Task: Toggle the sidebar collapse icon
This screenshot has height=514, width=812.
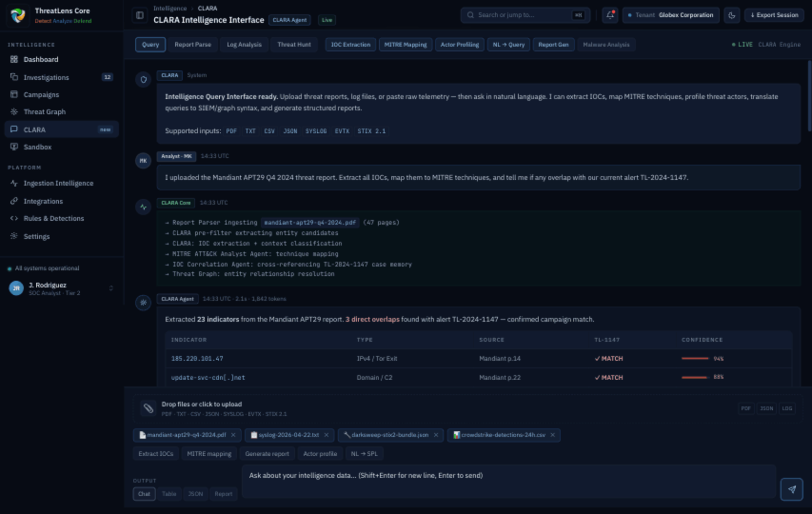Action: click(x=140, y=15)
